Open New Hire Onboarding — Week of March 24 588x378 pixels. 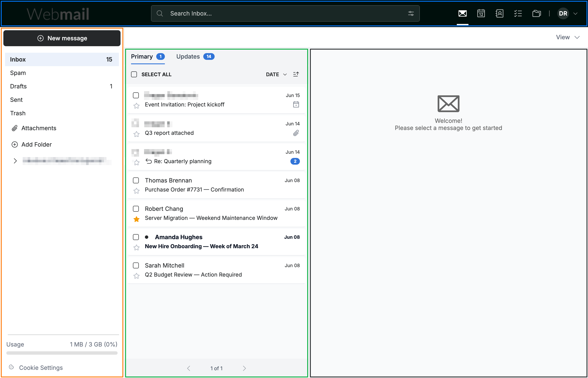217,242
